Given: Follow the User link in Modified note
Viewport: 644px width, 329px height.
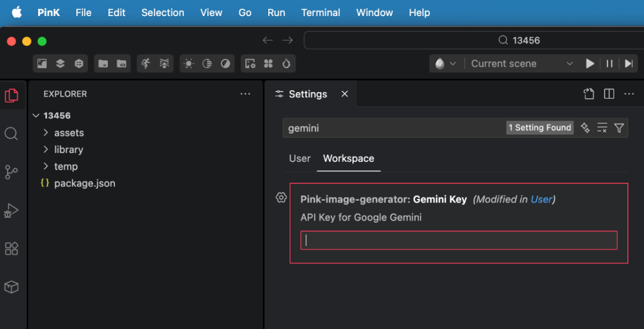Looking at the screenshot, I should coord(541,199).
